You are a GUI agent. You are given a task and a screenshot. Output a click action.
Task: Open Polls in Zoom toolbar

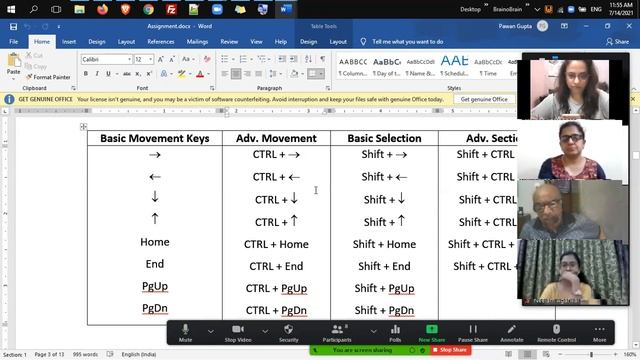click(395, 333)
